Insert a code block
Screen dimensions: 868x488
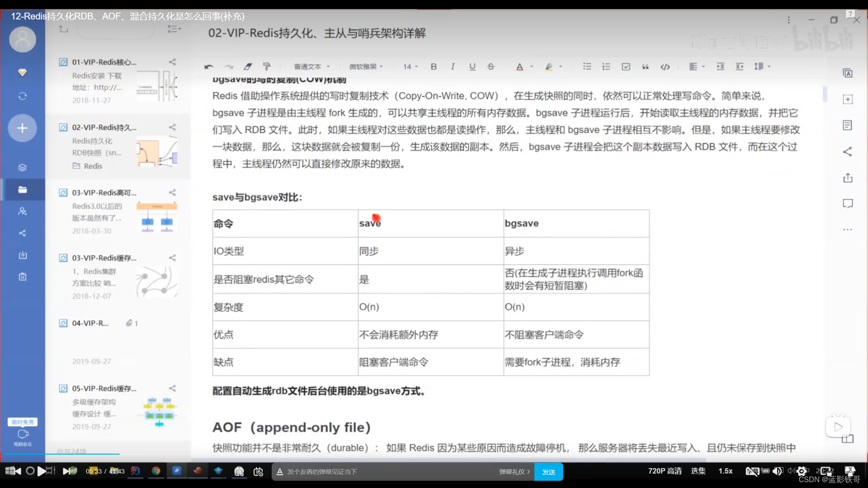coord(665,67)
